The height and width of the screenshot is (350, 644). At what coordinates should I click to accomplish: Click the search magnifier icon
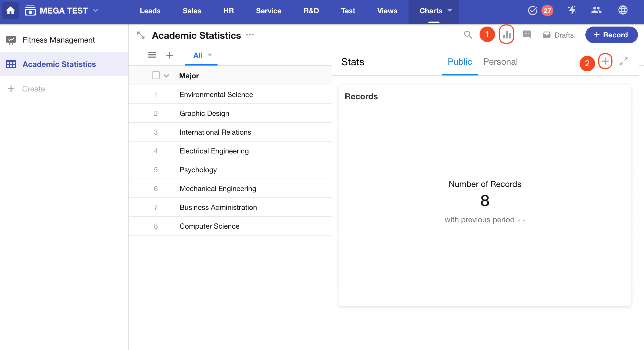point(468,35)
